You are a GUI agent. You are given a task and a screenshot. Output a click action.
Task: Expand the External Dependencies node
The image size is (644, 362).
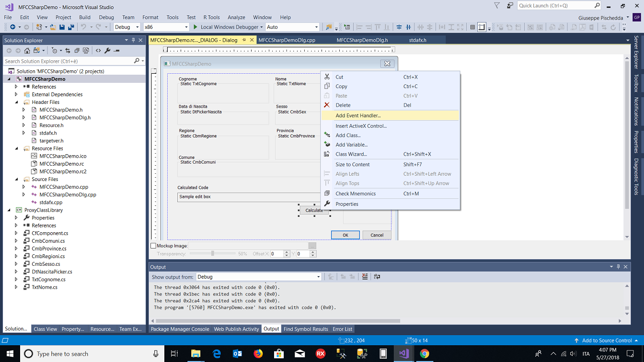16,94
